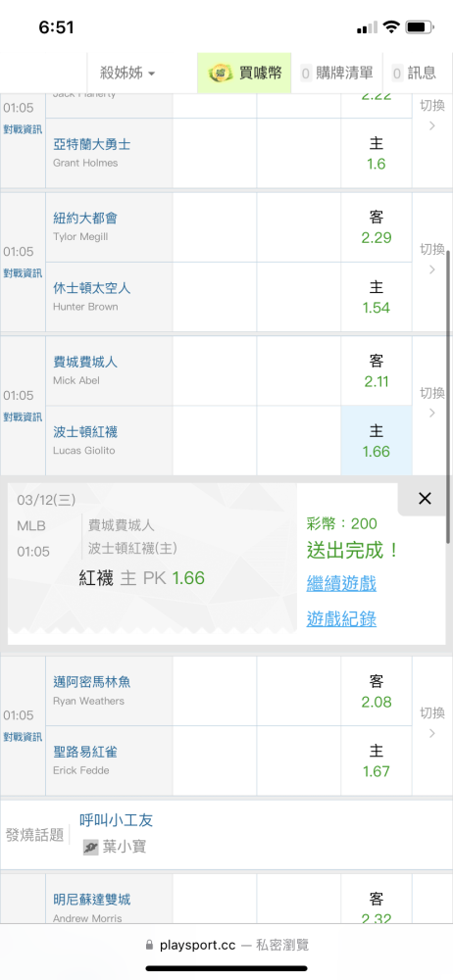Click 繼續遊戲 link
This screenshot has width=453, height=980.
pyautogui.click(x=341, y=584)
